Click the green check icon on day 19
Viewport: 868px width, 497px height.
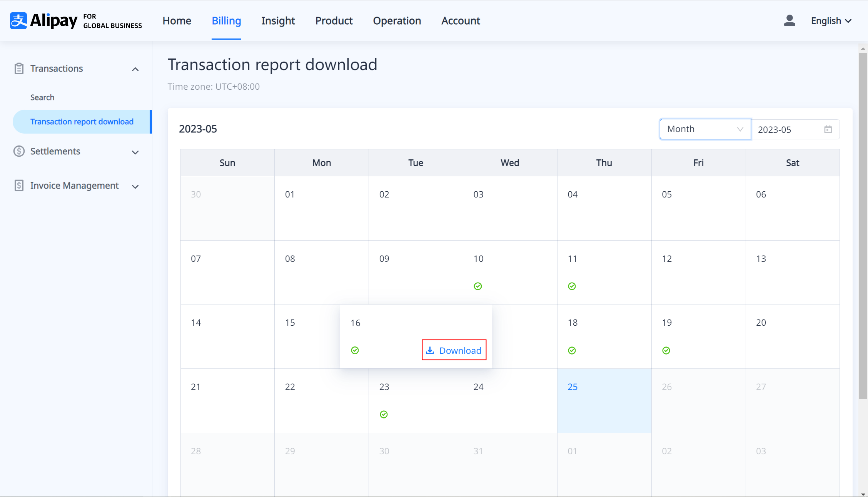[x=666, y=350]
